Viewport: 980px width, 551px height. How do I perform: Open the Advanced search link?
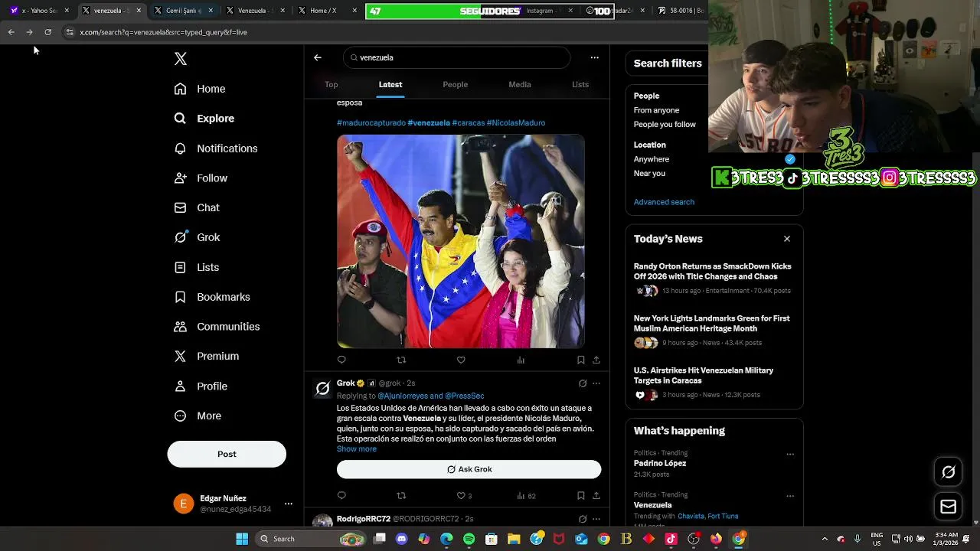click(x=664, y=202)
